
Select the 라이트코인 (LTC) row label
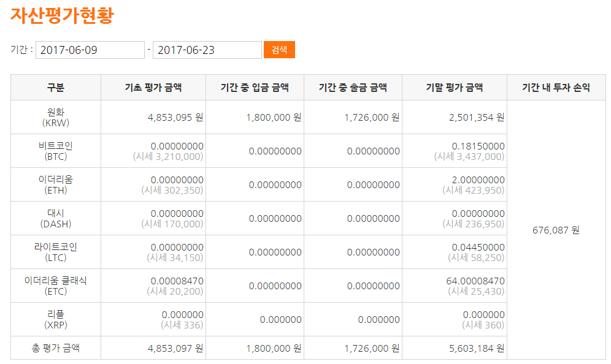(56, 252)
